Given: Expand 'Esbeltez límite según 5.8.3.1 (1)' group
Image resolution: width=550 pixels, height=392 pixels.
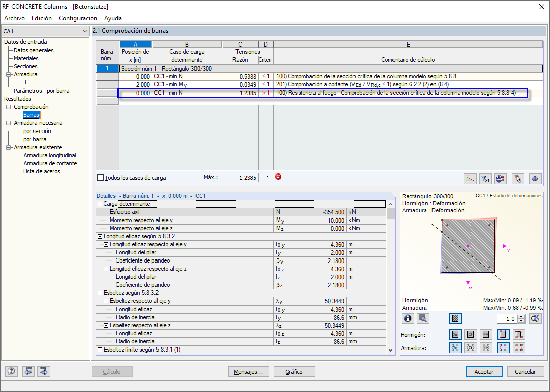Looking at the screenshot, I should point(100,350).
